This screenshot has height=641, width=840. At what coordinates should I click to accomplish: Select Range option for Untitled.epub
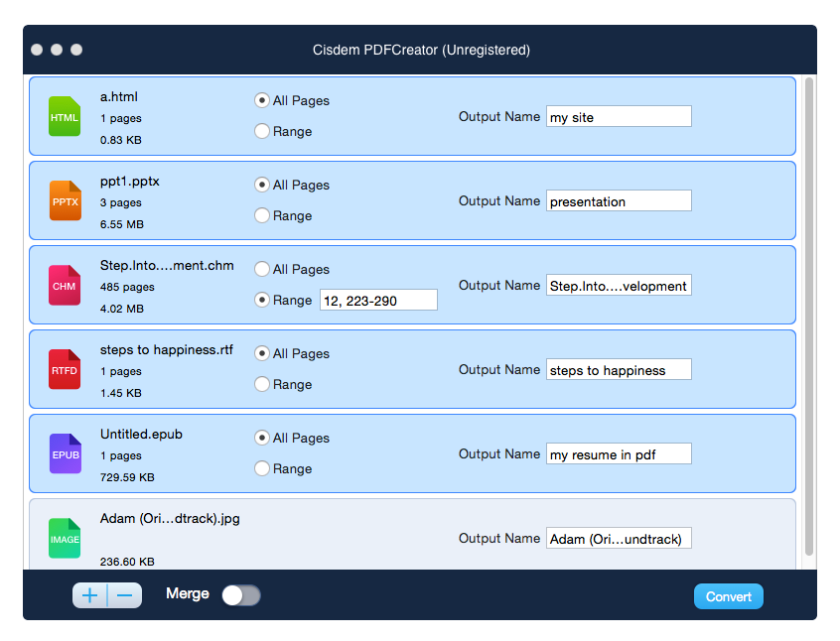coord(261,468)
